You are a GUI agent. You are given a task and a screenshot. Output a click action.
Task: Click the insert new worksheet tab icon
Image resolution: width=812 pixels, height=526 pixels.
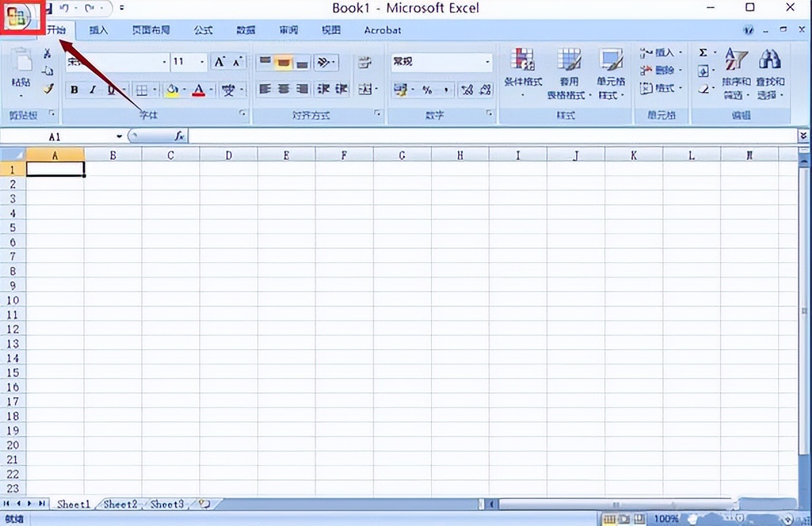[x=205, y=503]
